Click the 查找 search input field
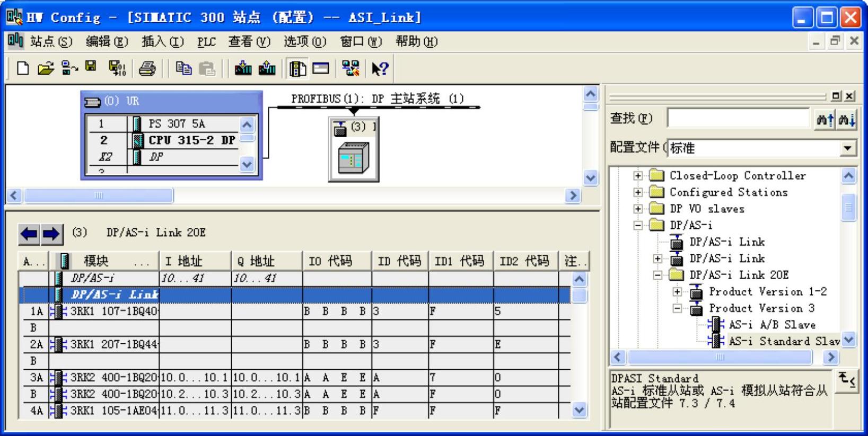Image resolution: width=868 pixels, height=436 pixels. pyautogui.click(x=738, y=119)
